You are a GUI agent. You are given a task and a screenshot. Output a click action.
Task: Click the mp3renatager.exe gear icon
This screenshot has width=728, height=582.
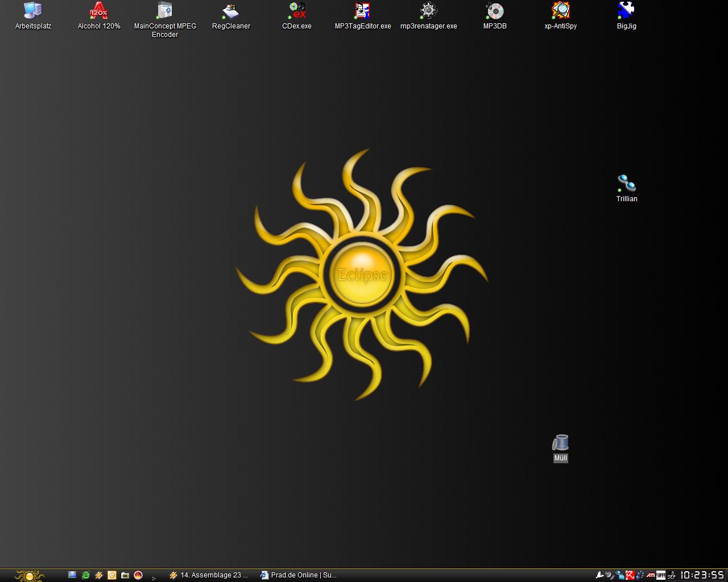point(428,11)
